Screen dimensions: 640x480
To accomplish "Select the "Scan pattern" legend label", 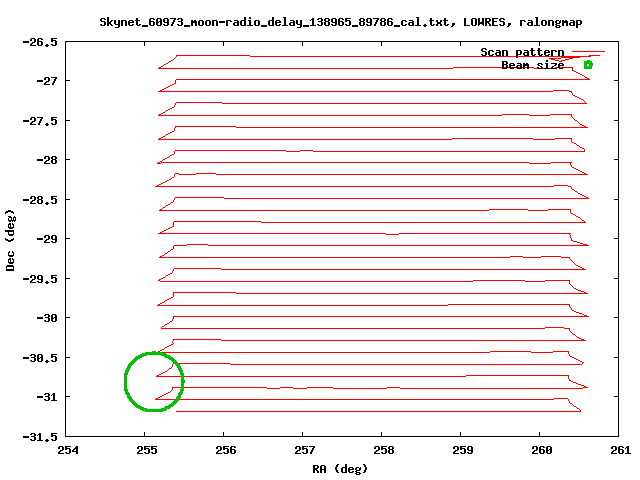I will click(x=522, y=52).
